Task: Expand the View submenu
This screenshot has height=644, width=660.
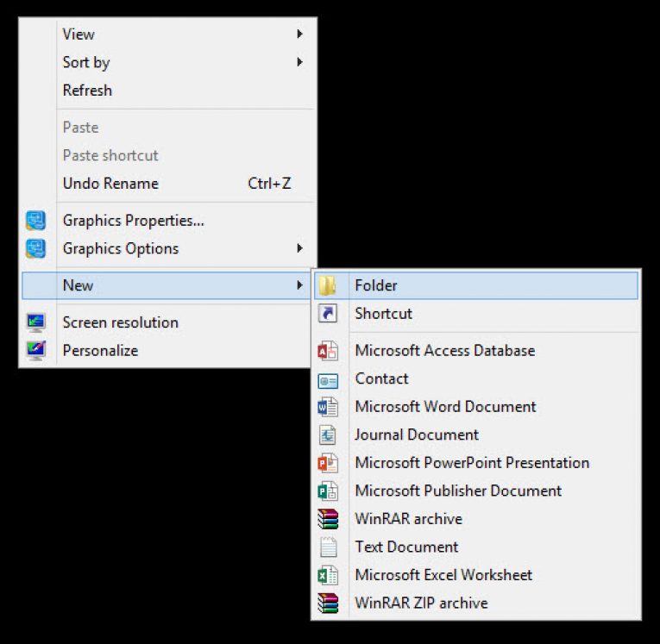Action: [168, 34]
